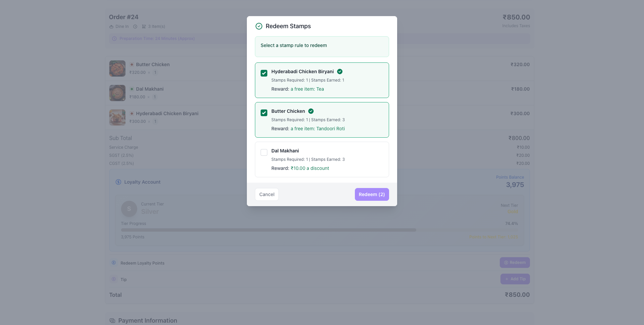Screen dimensions: 644x325
Task: Click the Silver tier avatar badge
Action: (129, 209)
